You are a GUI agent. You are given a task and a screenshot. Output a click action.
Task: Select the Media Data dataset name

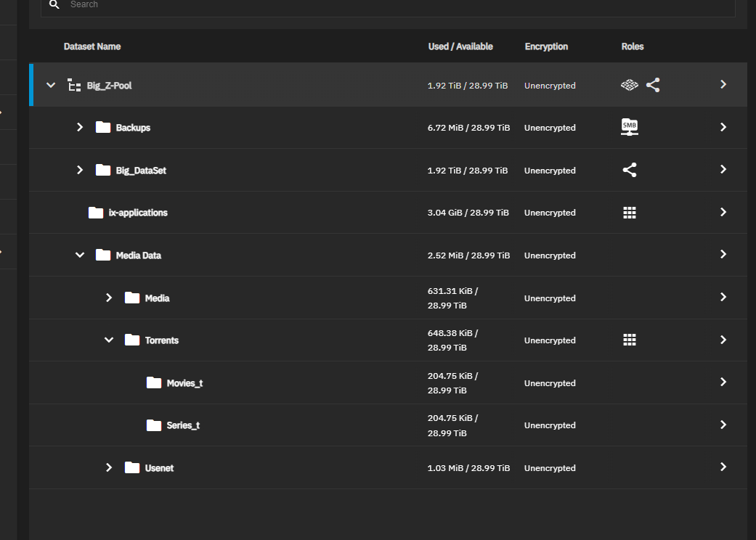click(x=139, y=255)
